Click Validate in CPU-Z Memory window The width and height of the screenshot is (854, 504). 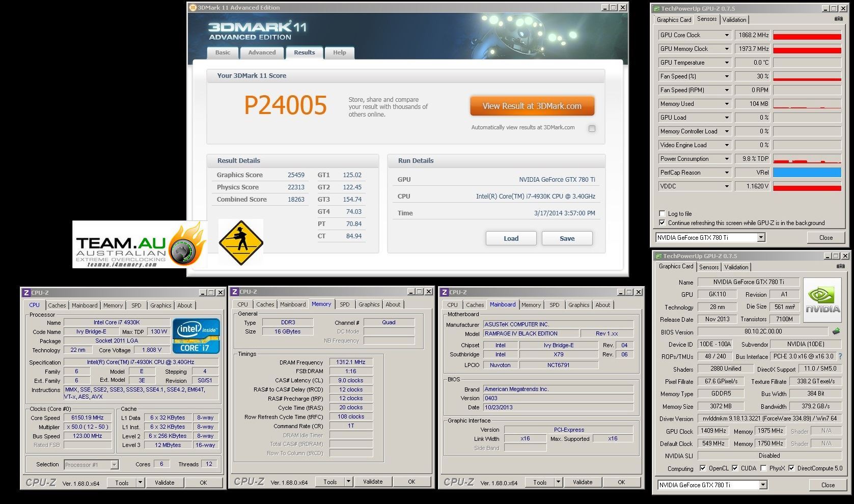point(373,482)
